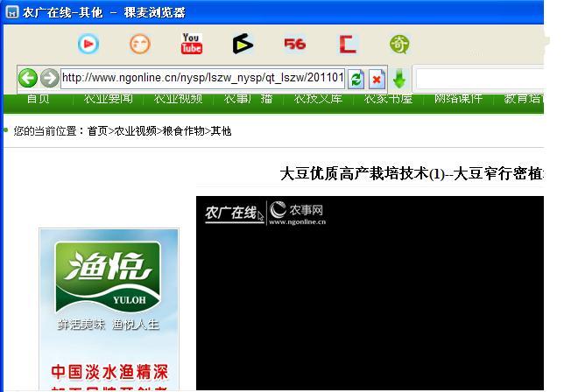Open the green 奇 (Qiyi) shortcut icon
The image size is (571, 392).
click(x=399, y=45)
